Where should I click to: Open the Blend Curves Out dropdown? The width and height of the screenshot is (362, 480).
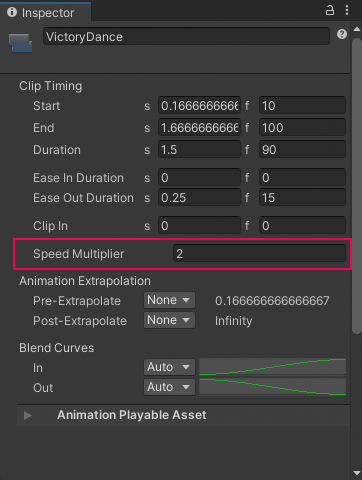point(169,387)
